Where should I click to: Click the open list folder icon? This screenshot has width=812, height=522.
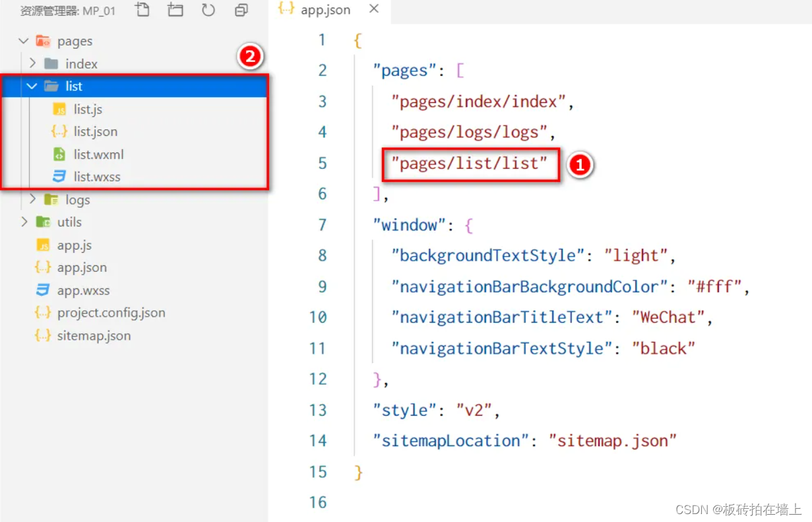(51, 86)
